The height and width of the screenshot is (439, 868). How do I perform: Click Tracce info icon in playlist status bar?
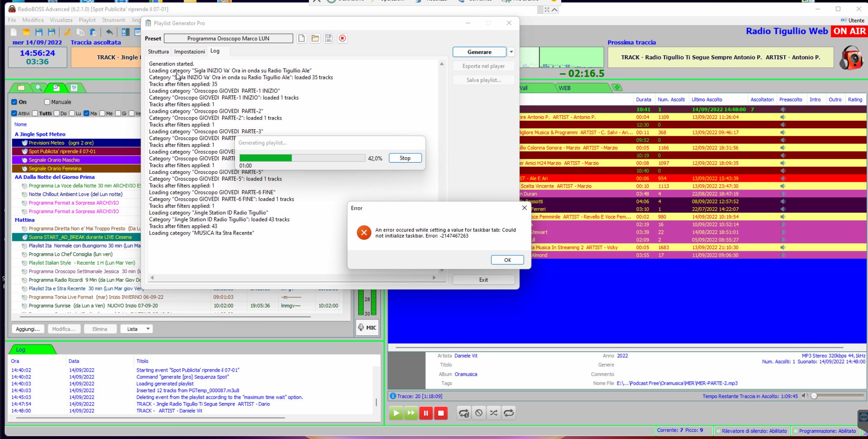(393, 396)
